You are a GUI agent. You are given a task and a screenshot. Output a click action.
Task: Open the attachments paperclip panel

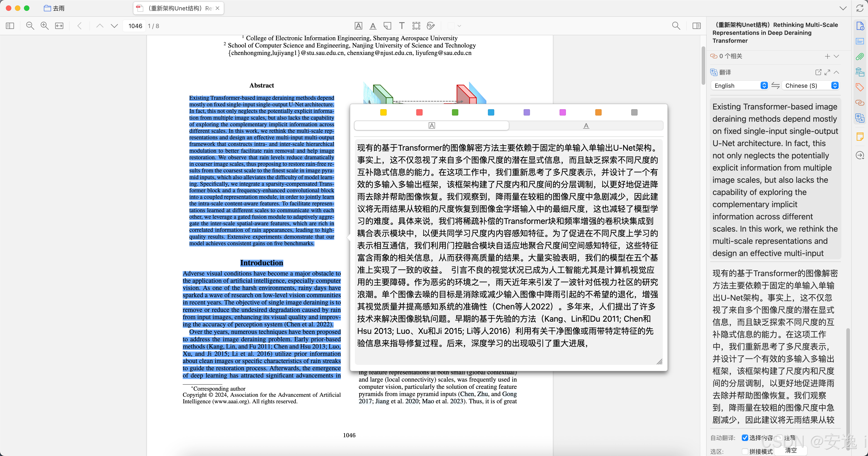tap(860, 56)
